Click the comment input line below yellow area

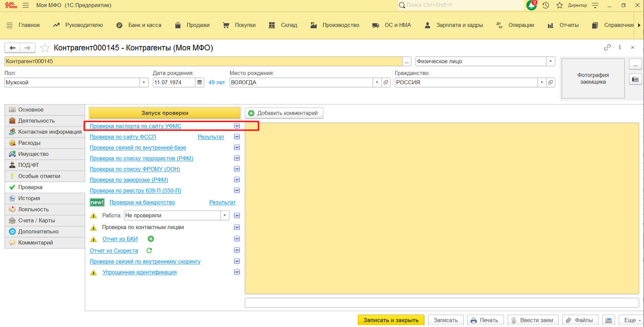[442, 303]
